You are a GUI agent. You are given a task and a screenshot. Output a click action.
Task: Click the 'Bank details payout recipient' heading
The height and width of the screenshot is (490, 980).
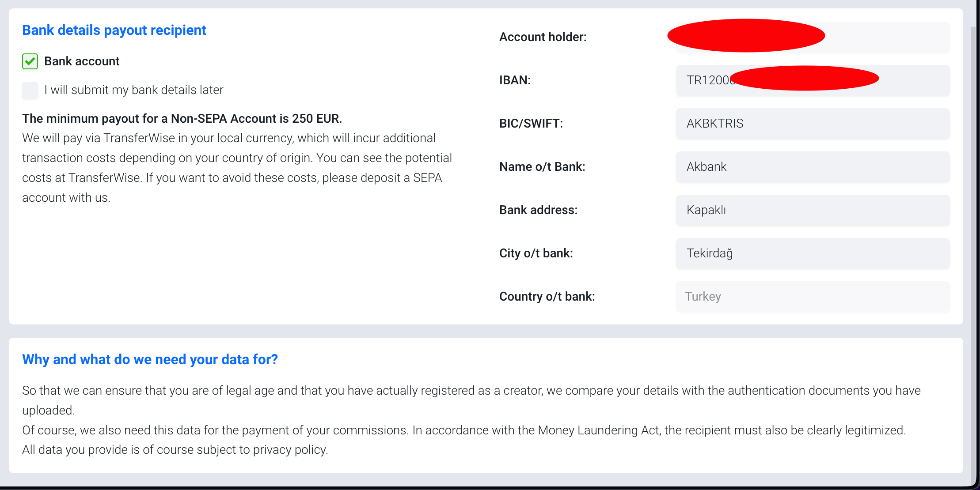(114, 30)
